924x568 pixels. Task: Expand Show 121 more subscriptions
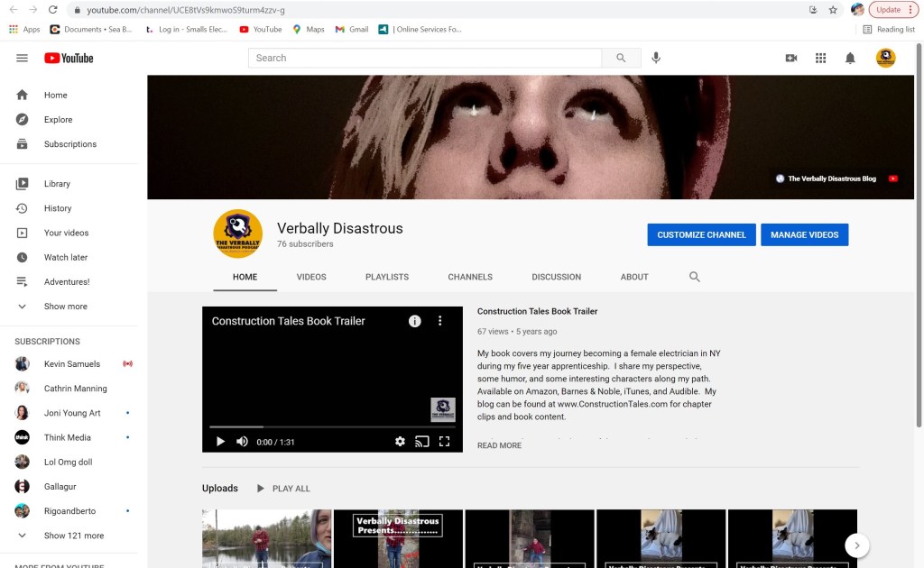(73, 536)
